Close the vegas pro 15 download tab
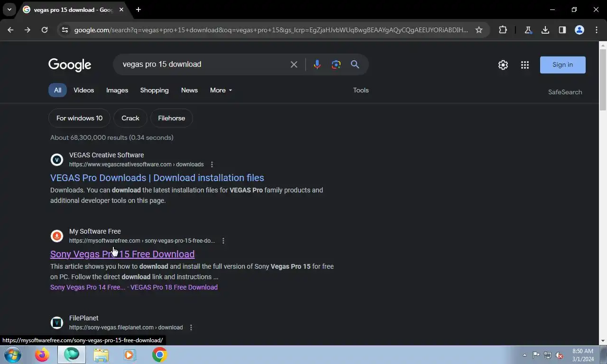The width and height of the screenshot is (607, 364). tap(121, 9)
